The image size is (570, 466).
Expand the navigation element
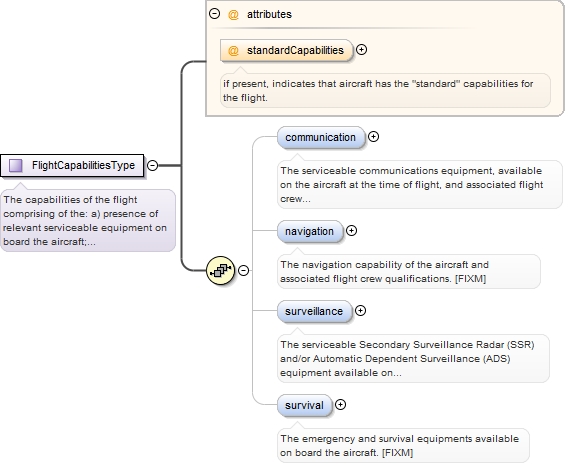coord(351,230)
